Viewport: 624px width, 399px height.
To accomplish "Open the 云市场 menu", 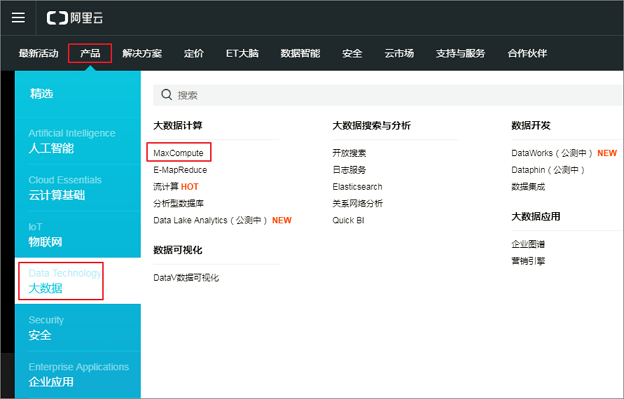I will [x=399, y=53].
